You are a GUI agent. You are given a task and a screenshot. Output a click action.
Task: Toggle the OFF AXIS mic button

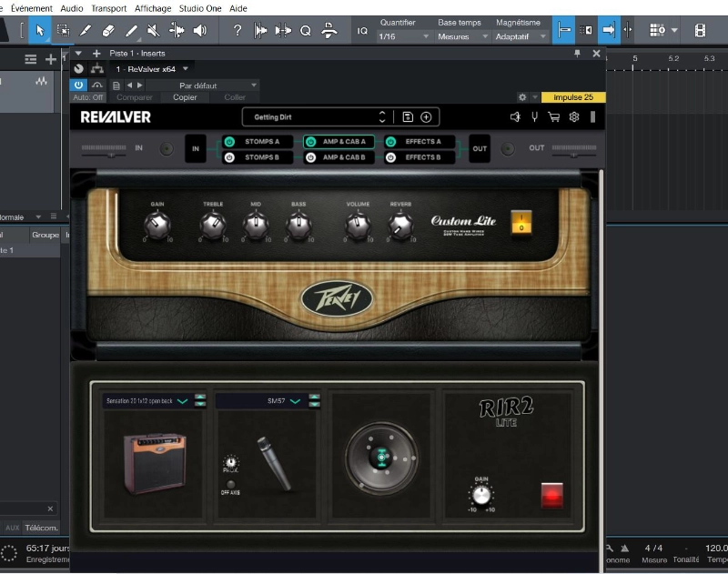(230, 485)
